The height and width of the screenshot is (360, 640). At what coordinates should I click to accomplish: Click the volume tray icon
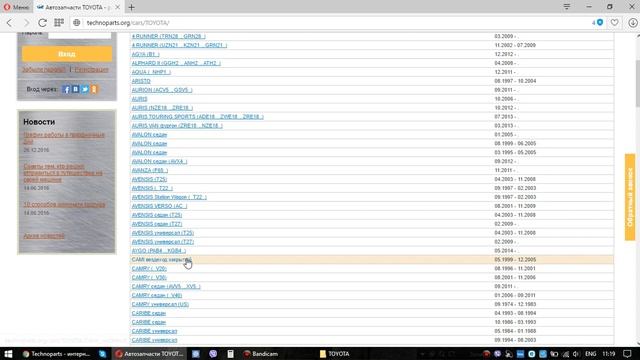tap(576, 354)
